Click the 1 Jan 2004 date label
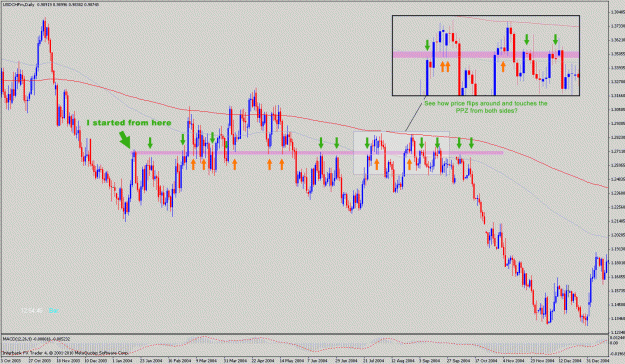This screenshot has height=364, width=625. point(122,360)
